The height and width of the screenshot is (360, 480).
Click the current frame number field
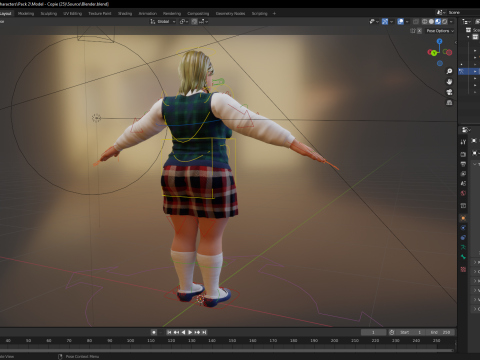click(x=373, y=332)
